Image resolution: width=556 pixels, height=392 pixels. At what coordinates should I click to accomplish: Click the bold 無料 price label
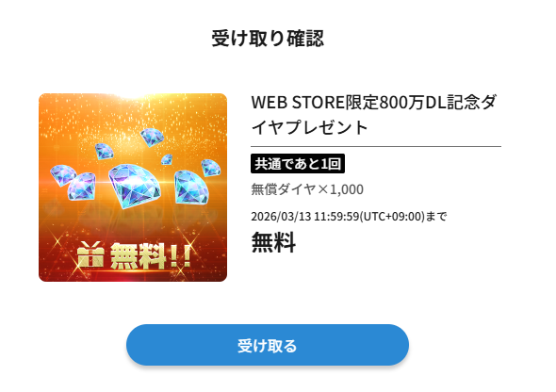pos(273,242)
